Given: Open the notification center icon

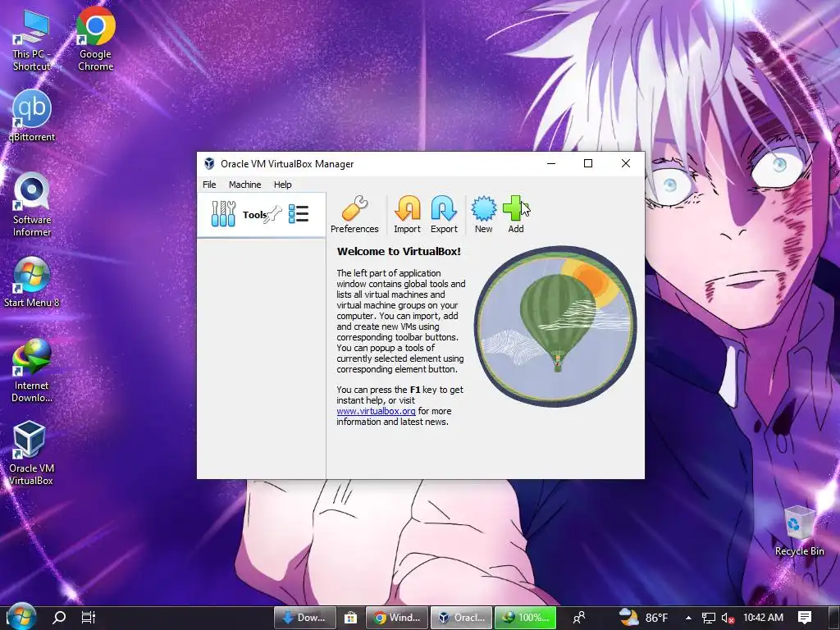Looking at the screenshot, I should click(805, 618).
